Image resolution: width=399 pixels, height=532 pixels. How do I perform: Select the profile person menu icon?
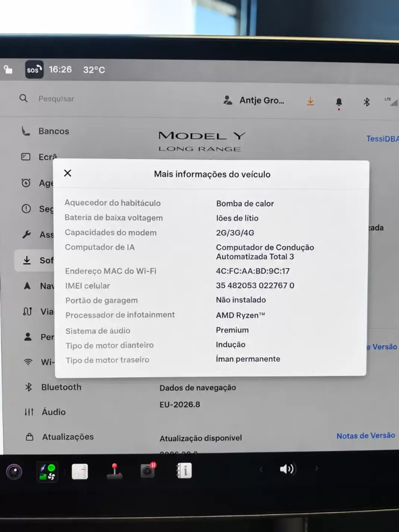click(28, 337)
